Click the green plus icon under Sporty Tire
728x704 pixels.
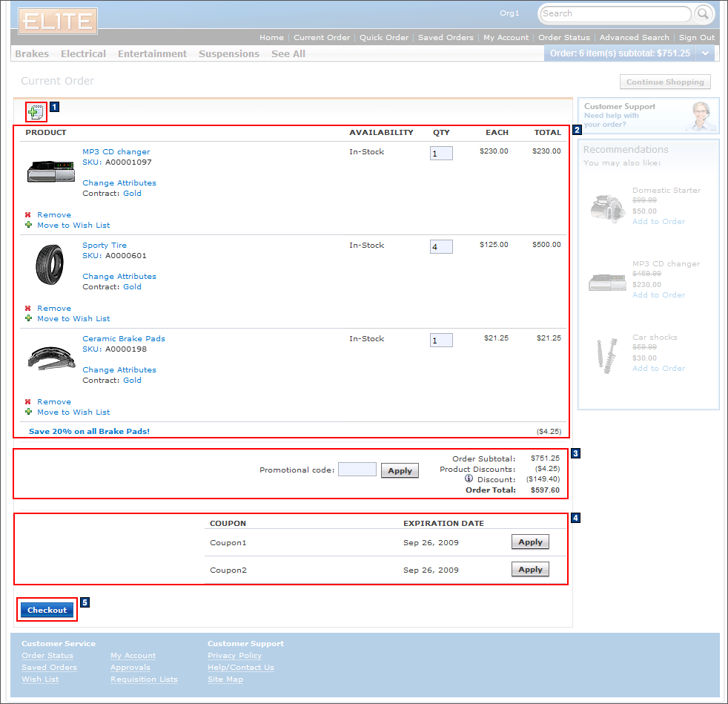28,318
